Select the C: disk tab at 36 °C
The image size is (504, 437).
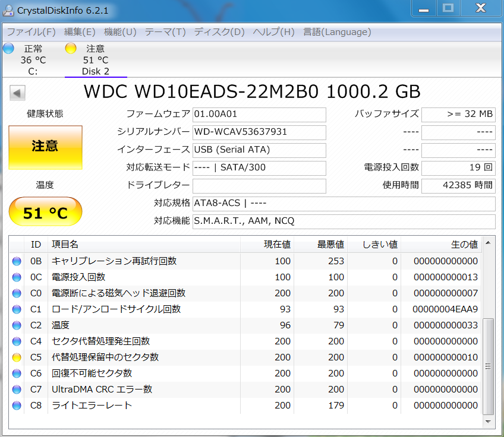pyautogui.click(x=33, y=60)
